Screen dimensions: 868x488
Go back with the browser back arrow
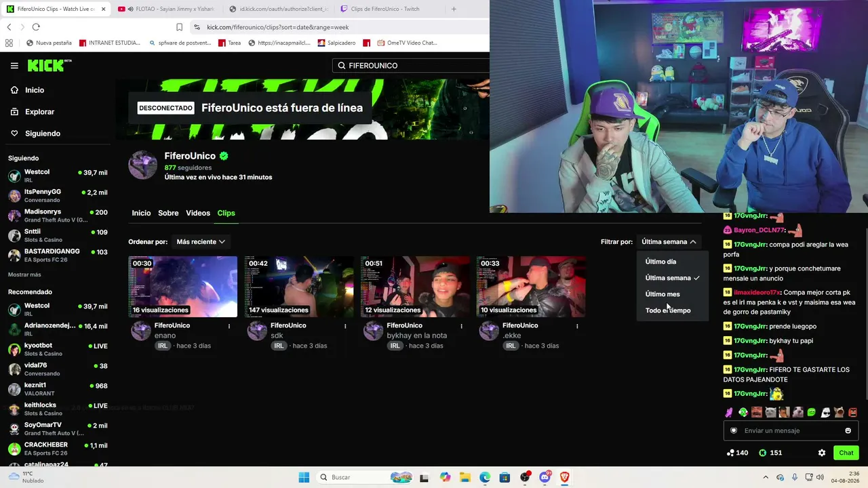9,27
